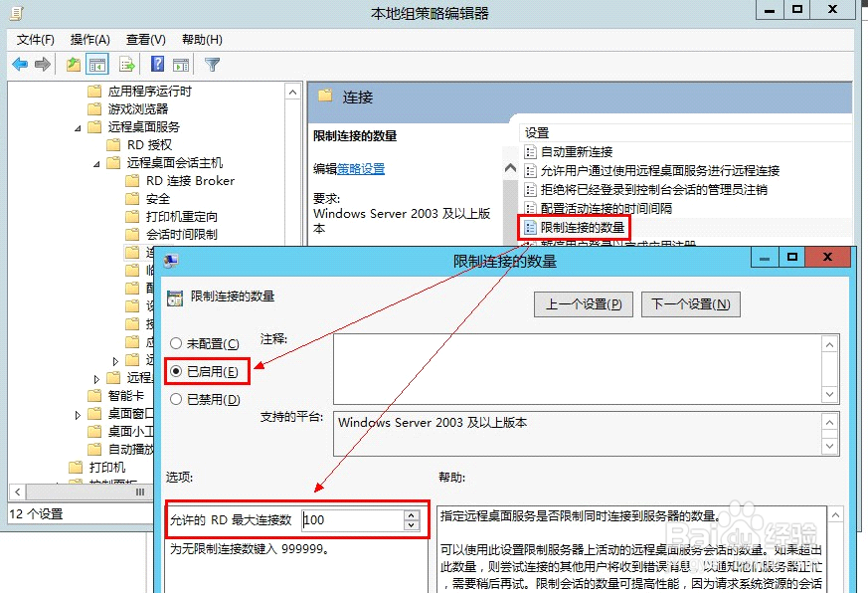Image resolution: width=868 pixels, height=593 pixels.
Task: Select the 限制连接的数量 policy setting
Action: click(x=585, y=226)
